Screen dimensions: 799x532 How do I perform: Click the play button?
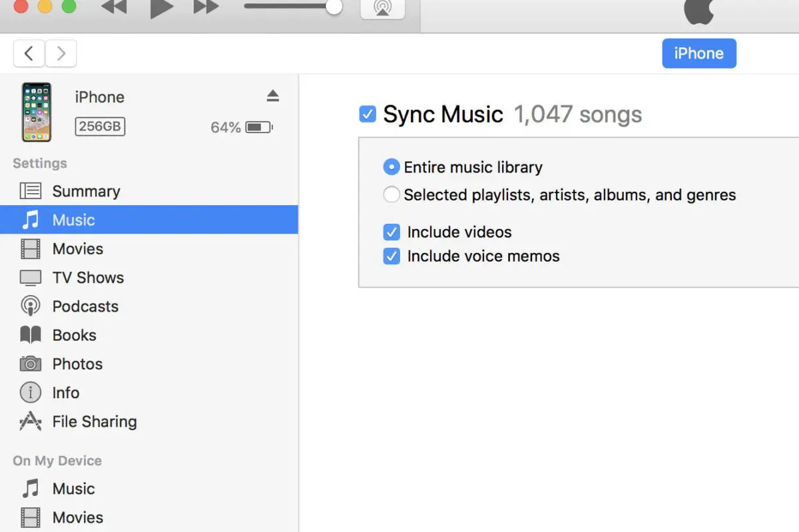(x=161, y=8)
